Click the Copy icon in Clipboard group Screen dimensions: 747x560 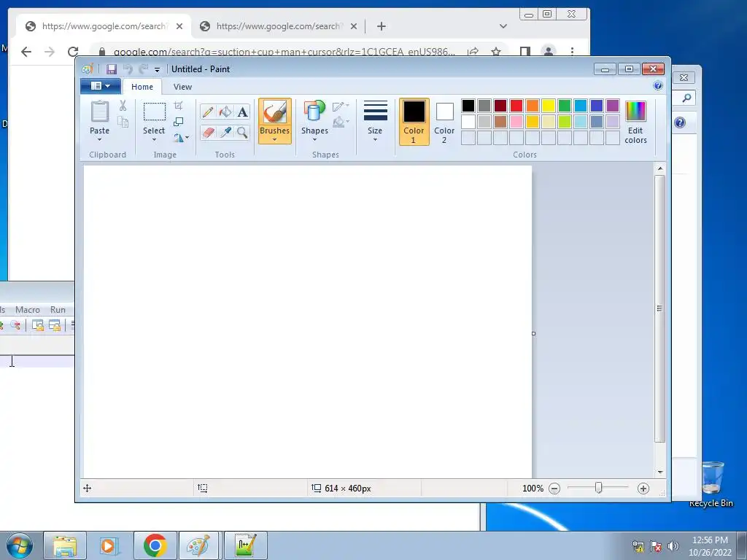(123, 122)
